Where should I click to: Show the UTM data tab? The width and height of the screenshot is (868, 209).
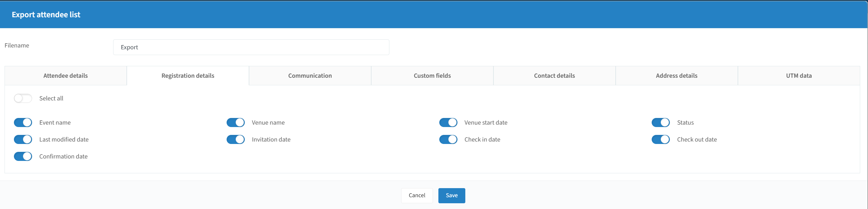[799, 76]
